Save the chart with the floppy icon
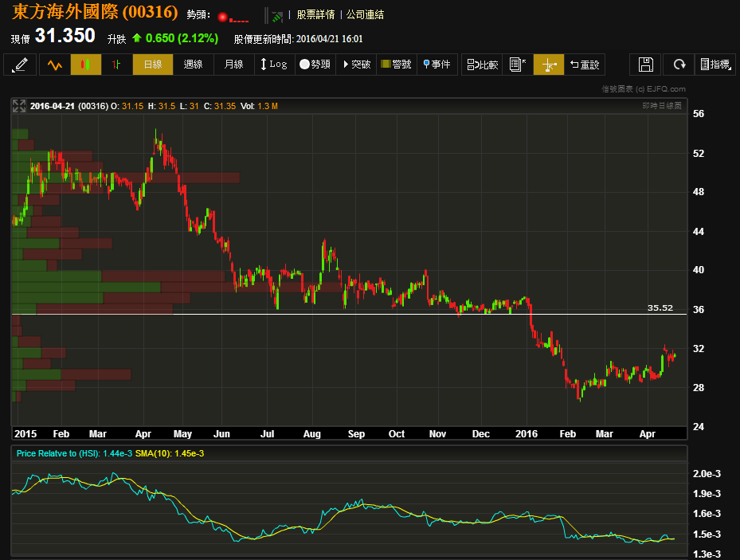The width and height of the screenshot is (740, 560). click(x=646, y=65)
